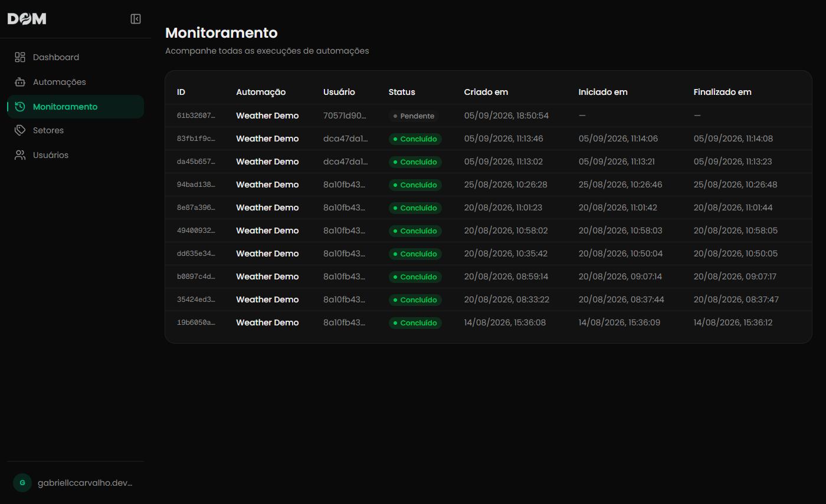The height and width of the screenshot is (504, 826).
Task: Click the Automação column header
Action: tap(261, 92)
